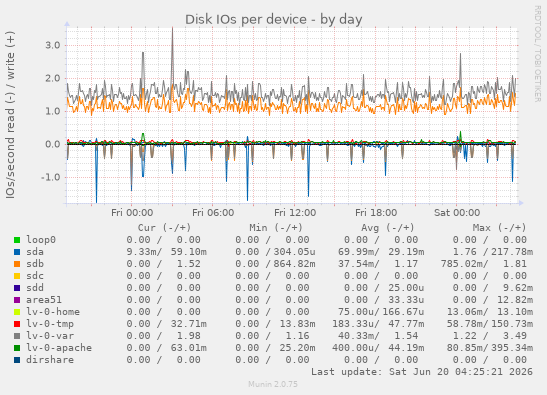This screenshot has width=547, height=395.
Task: Click the sdd dark purple legend swatch
Action: [x=17, y=288]
